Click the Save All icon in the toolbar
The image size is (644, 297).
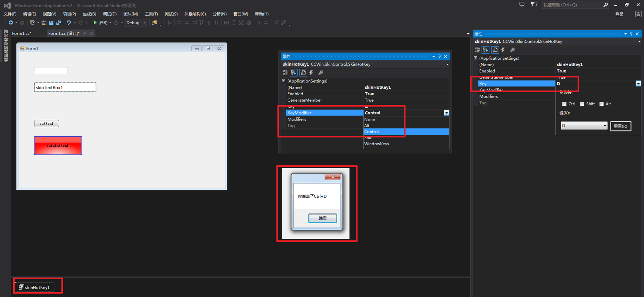coord(59,23)
